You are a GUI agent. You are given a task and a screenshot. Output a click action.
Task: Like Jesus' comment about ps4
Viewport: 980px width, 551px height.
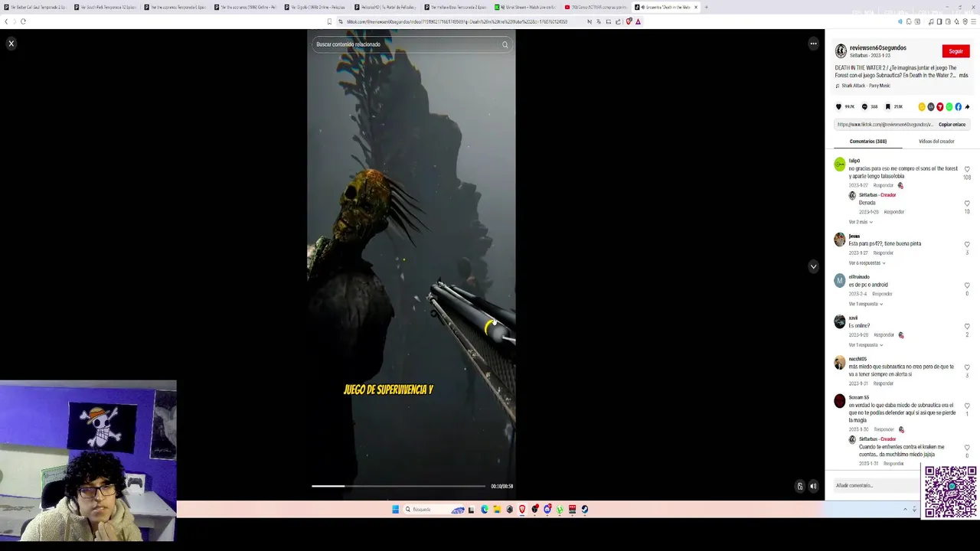coord(967,244)
